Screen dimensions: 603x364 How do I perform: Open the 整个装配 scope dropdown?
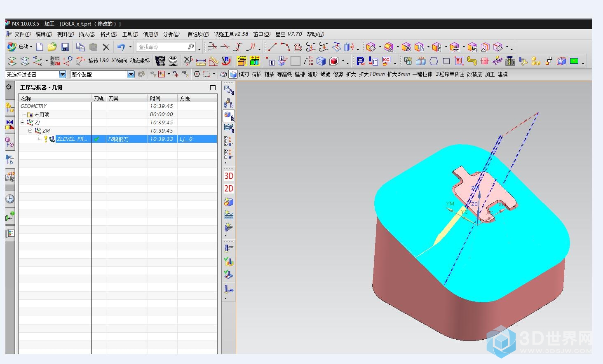tap(131, 75)
